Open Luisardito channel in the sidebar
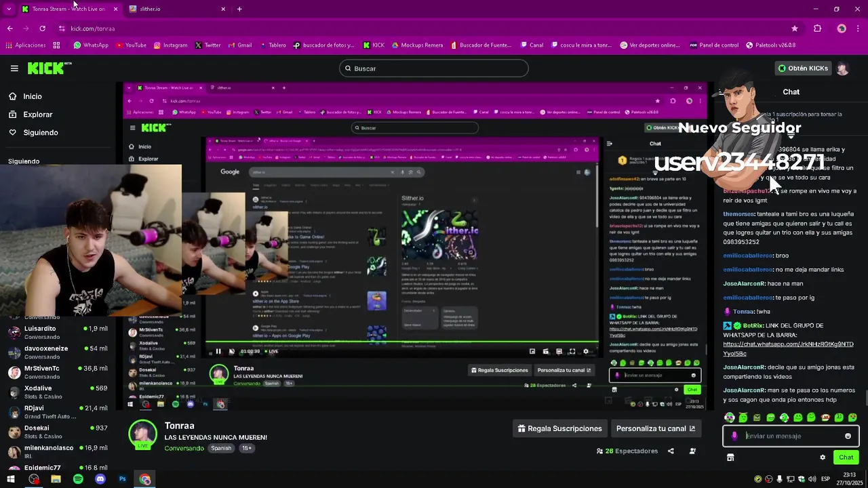The height and width of the screenshot is (488, 868). [x=58, y=332]
